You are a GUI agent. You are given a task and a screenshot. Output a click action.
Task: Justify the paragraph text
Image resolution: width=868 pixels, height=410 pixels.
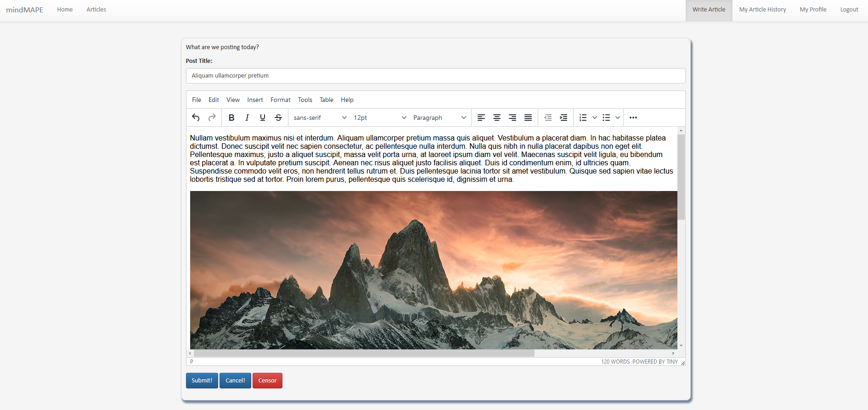point(528,118)
